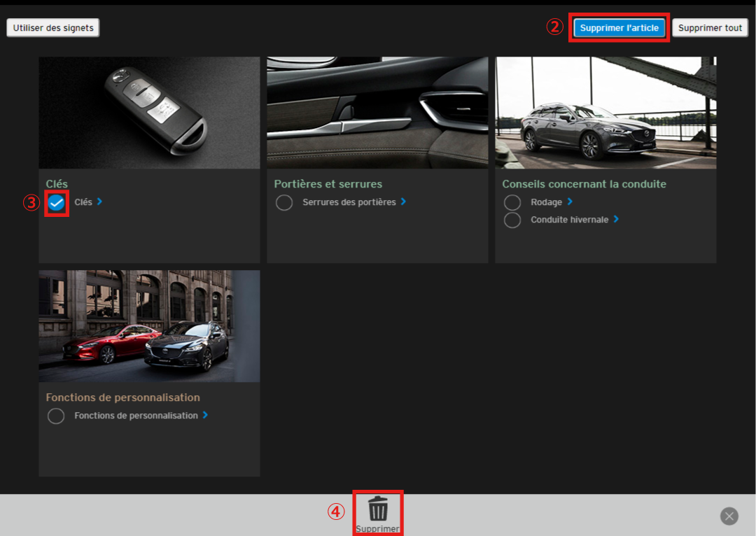Viewport: 756px width, 536px height.
Task: Click the red and dark cars thumbnail
Action: coord(149,326)
